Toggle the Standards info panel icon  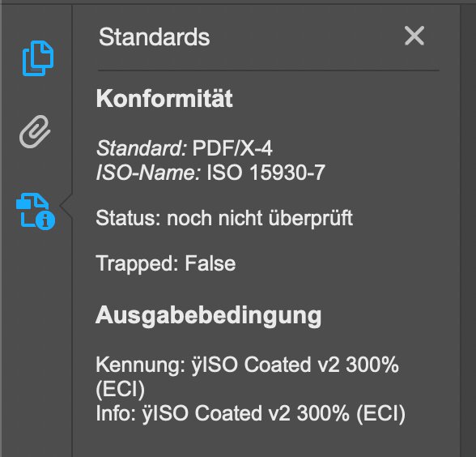point(36,211)
